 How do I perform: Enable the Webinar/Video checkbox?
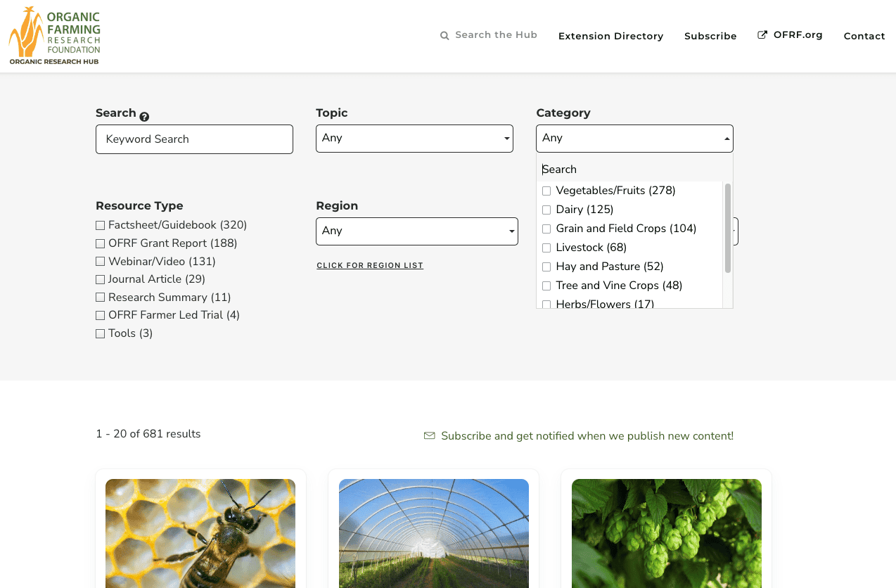click(x=100, y=262)
